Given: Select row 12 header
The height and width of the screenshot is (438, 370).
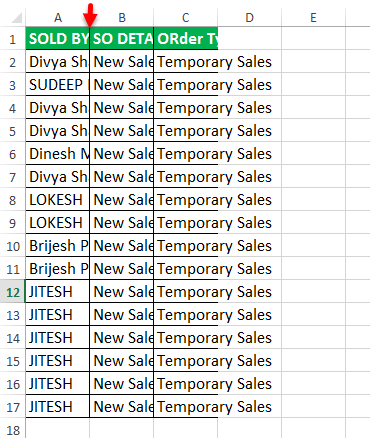Looking at the screenshot, I should point(13,292).
